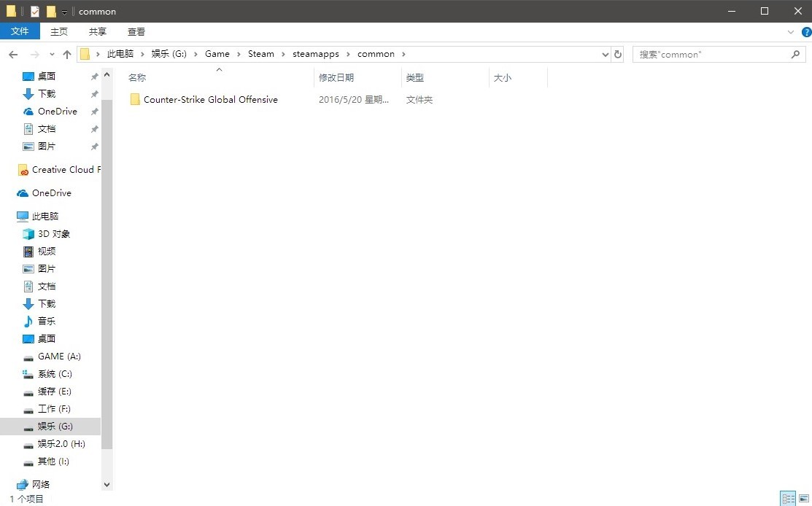Open pinned 桌面 in quick access
Image resolution: width=812 pixels, height=506 pixels.
click(47, 76)
